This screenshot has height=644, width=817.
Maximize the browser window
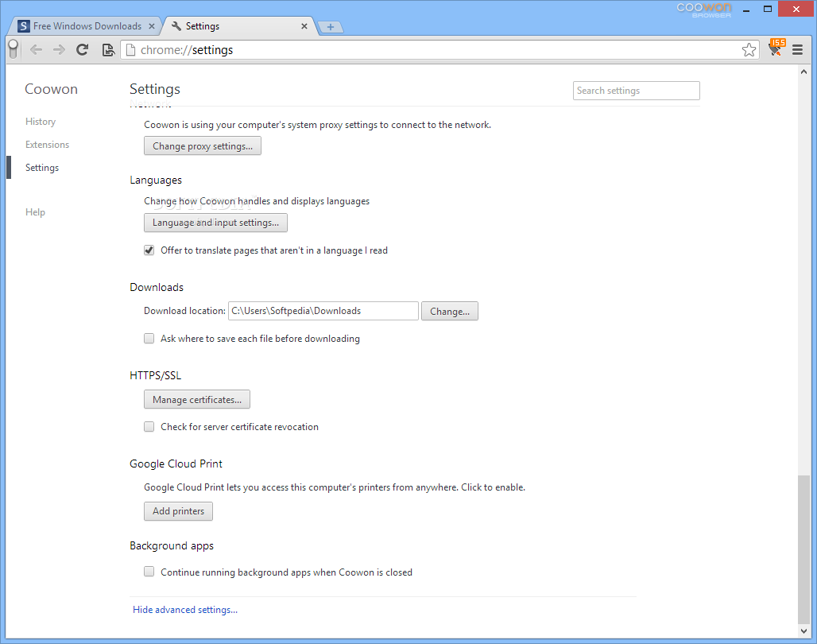point(768,9)
